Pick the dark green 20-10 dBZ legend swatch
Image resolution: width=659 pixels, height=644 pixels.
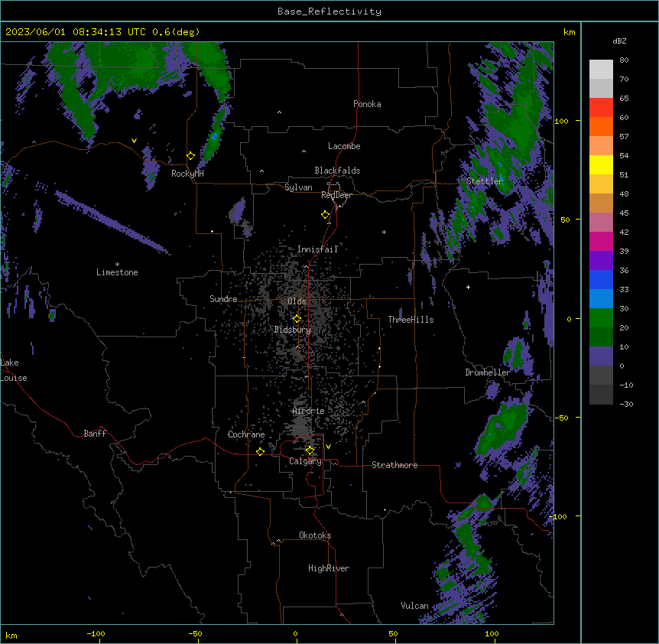click(x=601, y=337)
